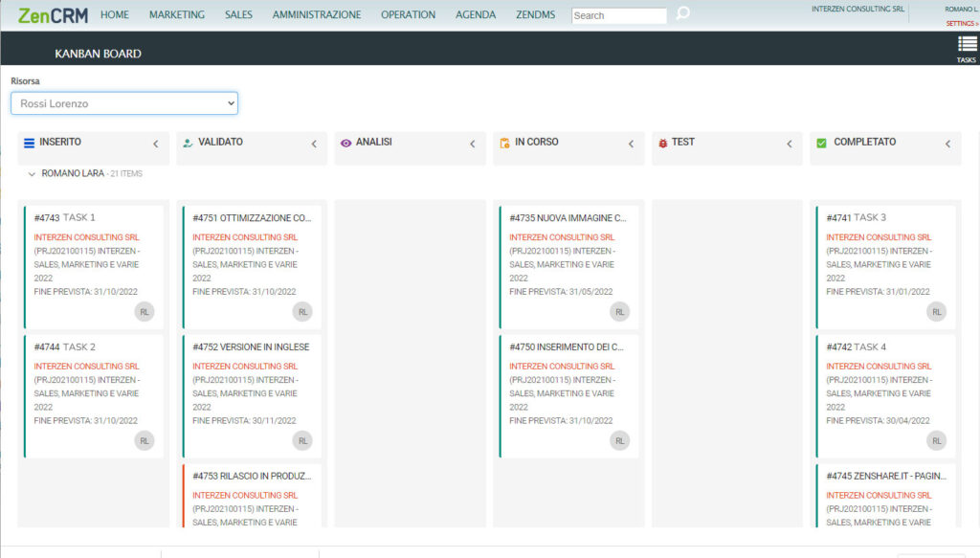Switch to the MARKETING menu
The image size is (980, 558).
pyautogui.click(x=176, y=14)
